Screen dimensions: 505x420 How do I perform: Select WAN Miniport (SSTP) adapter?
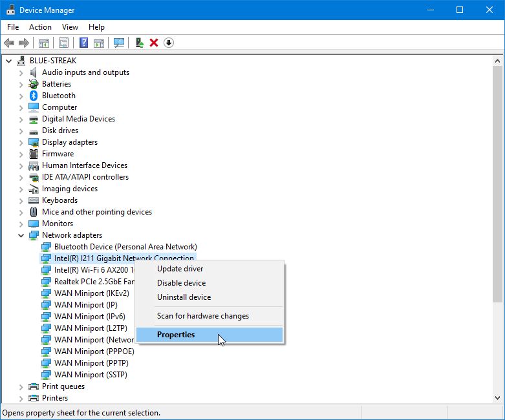click(91, 375)
